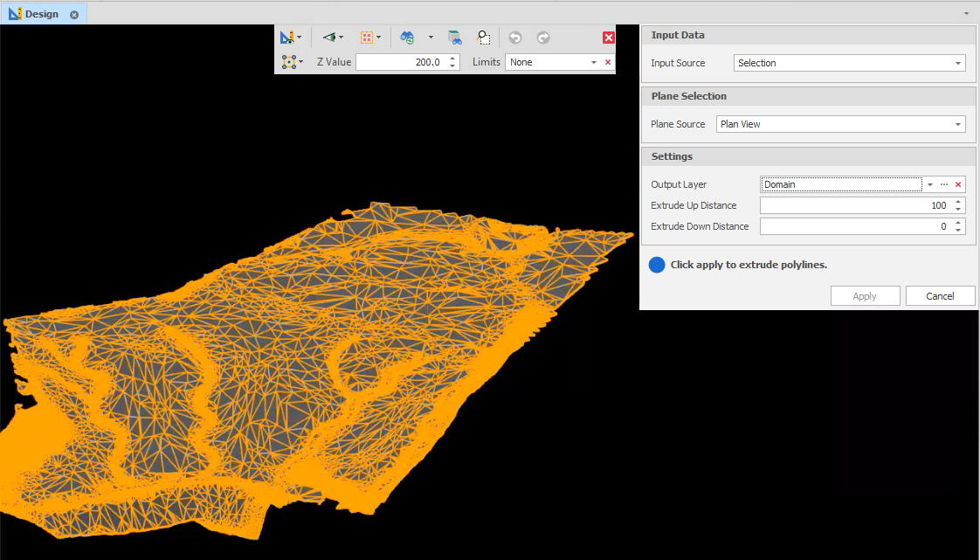Open the Limits dropdown list

pyautogui.click(x=594, y=62)
